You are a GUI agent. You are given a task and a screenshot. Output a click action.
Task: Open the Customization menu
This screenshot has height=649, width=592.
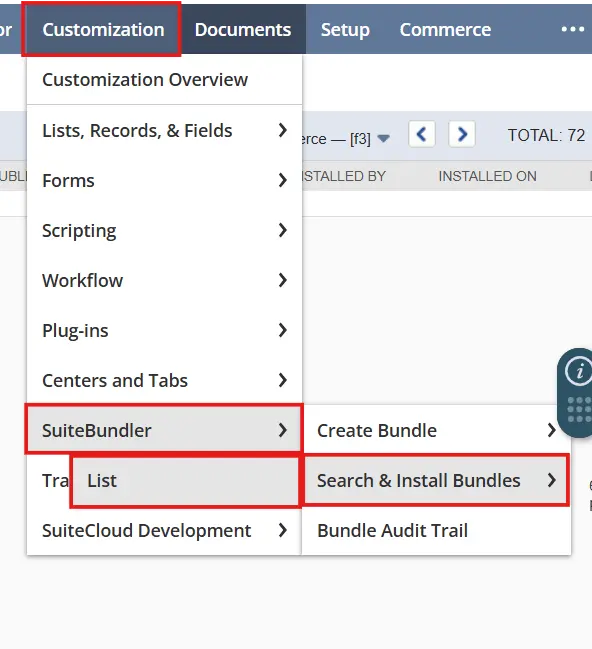pyautogui.click(x=101, y=29)
